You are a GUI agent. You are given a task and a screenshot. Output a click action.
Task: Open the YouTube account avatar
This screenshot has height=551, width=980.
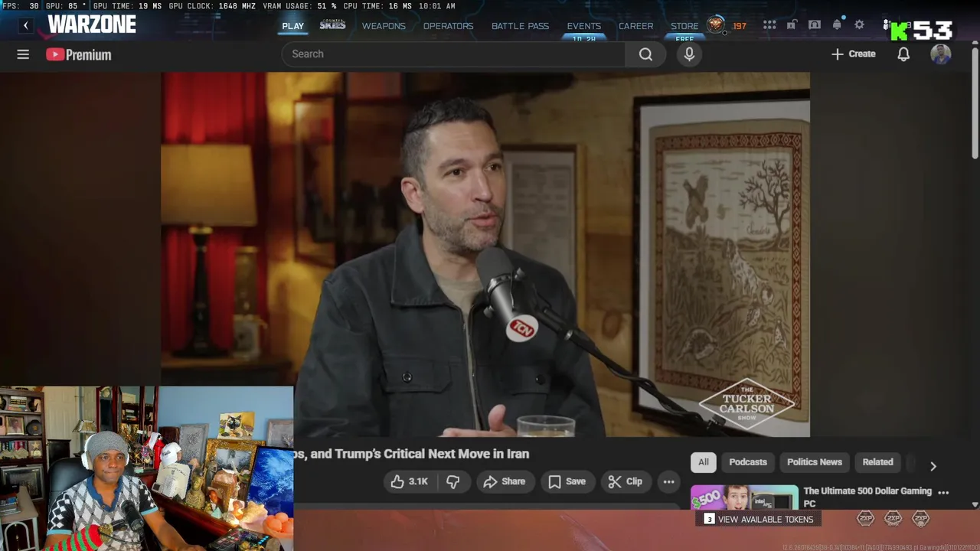point(941,54)
